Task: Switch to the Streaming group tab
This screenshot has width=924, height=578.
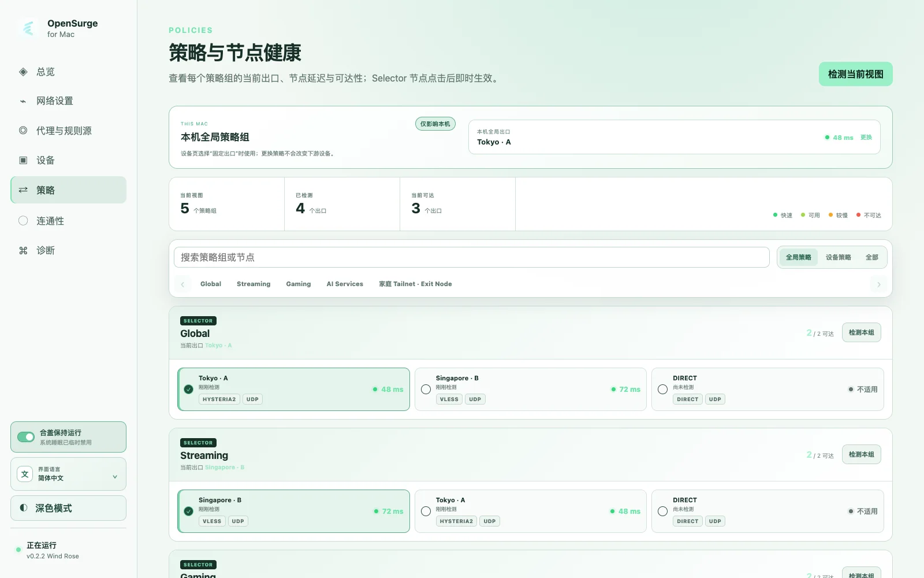Action: click(x=254, y=284)
